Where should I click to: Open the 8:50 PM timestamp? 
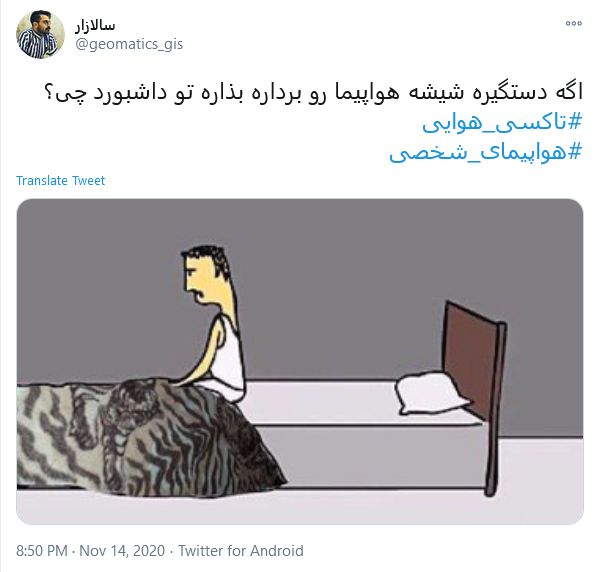(42, 551)
